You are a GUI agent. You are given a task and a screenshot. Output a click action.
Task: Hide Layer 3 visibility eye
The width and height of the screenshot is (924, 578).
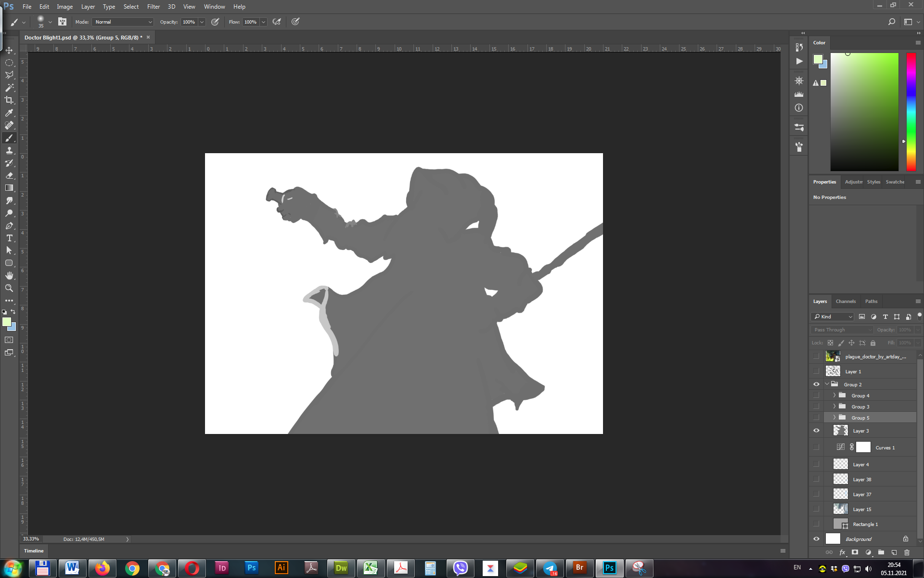pyautogui.click(x=816, y=431)
